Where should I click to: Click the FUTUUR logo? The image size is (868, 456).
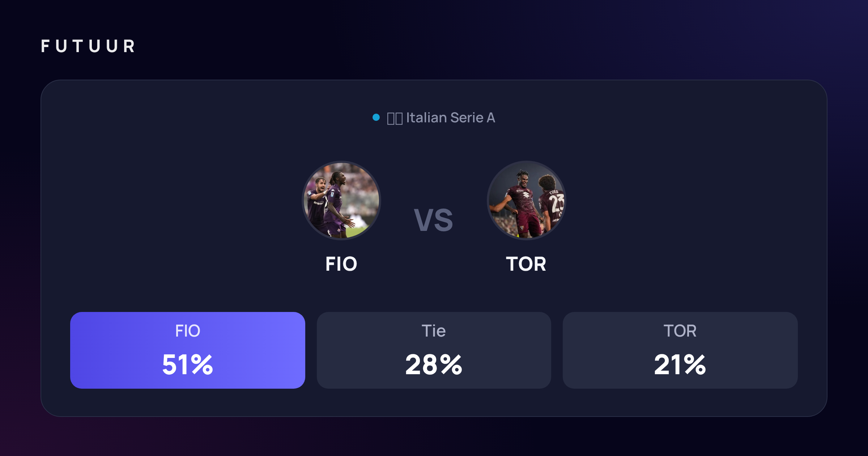[x=88, y=46]
